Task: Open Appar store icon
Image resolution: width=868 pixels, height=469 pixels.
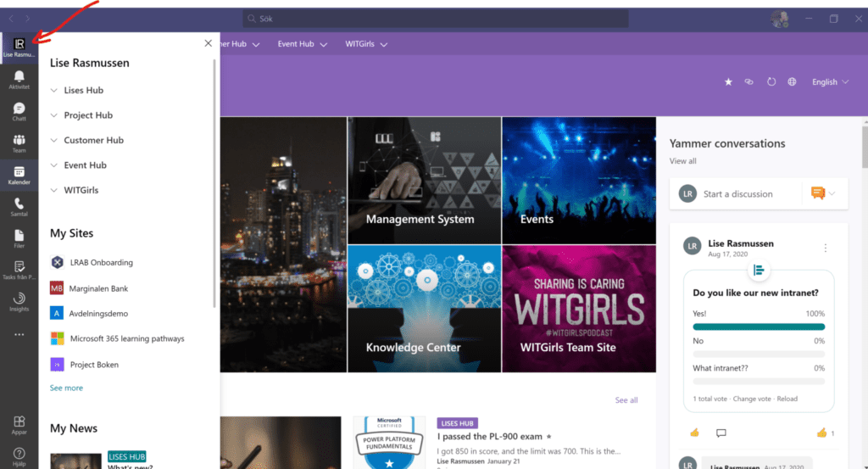Action: point(19,425)
